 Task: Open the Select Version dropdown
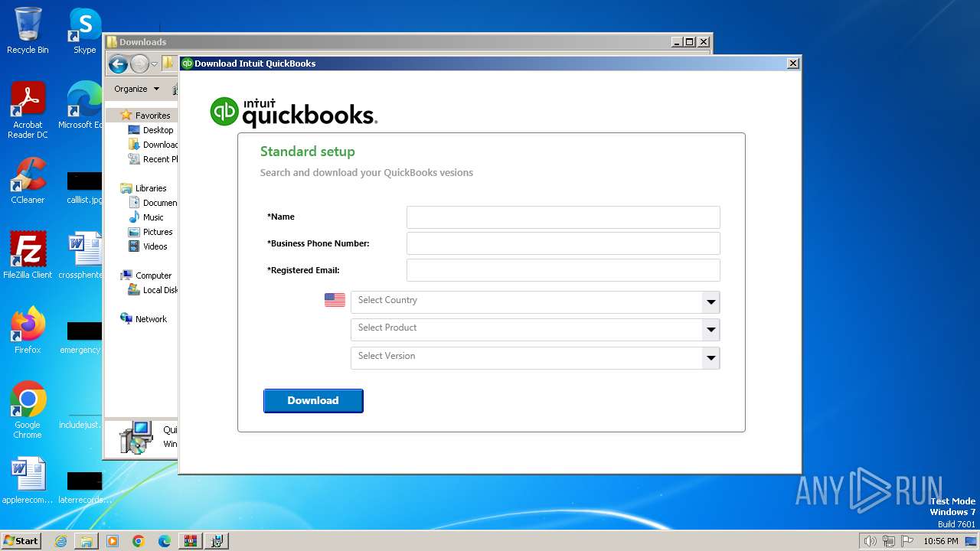535,357
